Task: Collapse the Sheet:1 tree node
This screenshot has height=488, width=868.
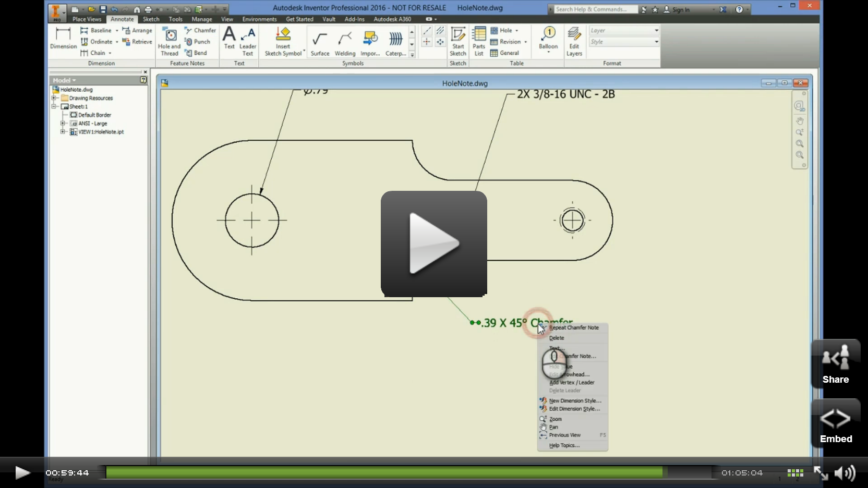Action: pyautogui.click(x=54, y=106)
